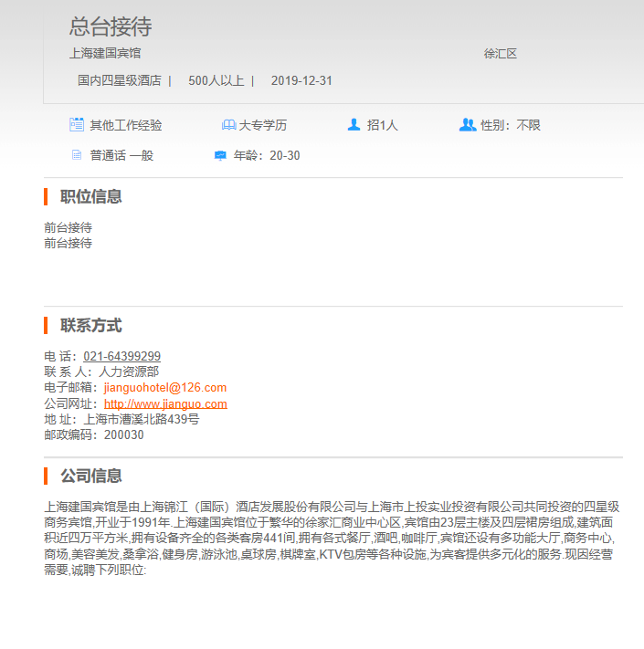The image size is (644, 649).
Task: Click the postal code 200030
Action: 123,434
